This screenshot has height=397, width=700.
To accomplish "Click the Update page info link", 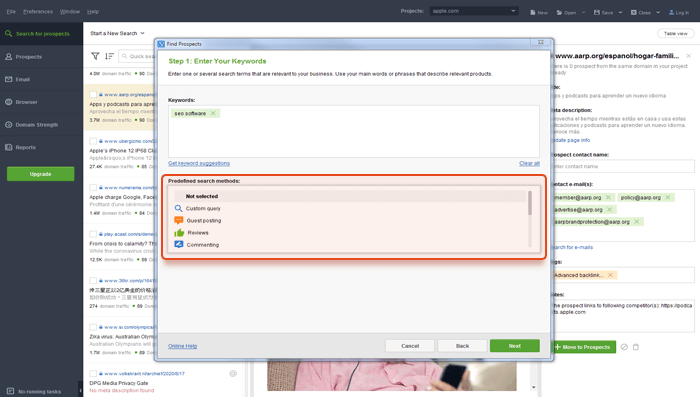I will click(571, 140).
